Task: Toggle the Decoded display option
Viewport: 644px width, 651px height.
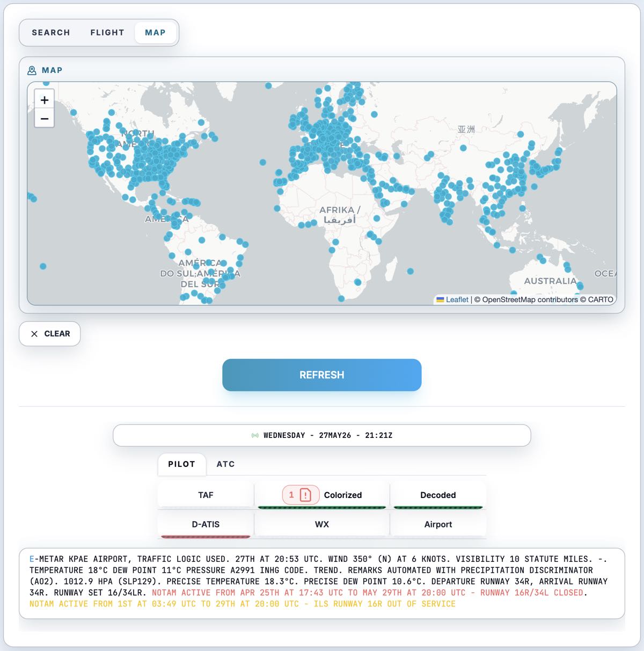Action: (438, 495)
